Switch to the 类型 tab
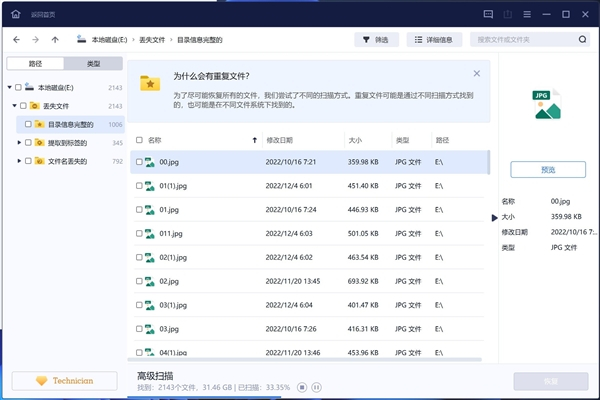The width and height of the screenshot is (600, 400). (x=93, y=63)
